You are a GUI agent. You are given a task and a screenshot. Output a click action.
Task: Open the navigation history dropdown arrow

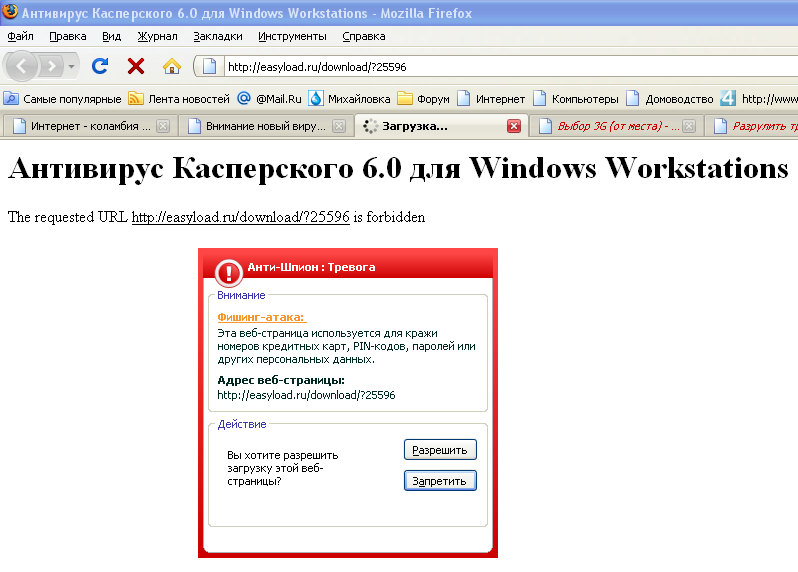pos(71,66)
